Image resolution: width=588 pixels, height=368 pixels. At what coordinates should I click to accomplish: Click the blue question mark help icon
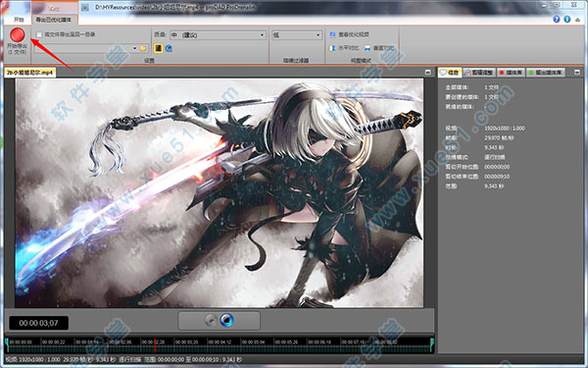point(556,20)
